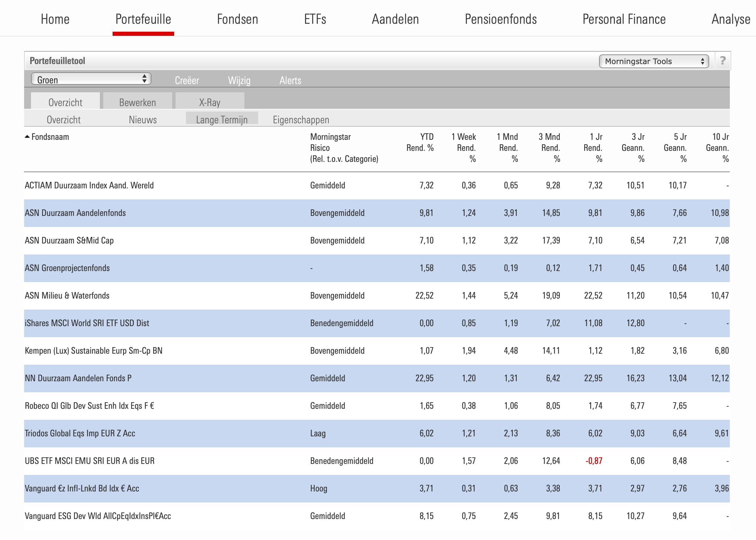
Task: Click NN Duurzaam's 22,95 YTD value
Action: pyautogui.click(x=424, y=378)
